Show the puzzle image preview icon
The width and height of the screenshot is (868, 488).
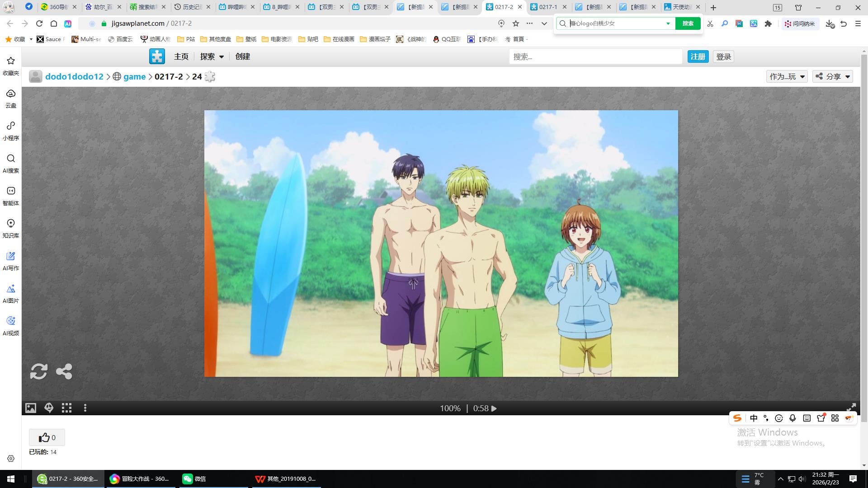pyautogui.click(x=31, y=408)
